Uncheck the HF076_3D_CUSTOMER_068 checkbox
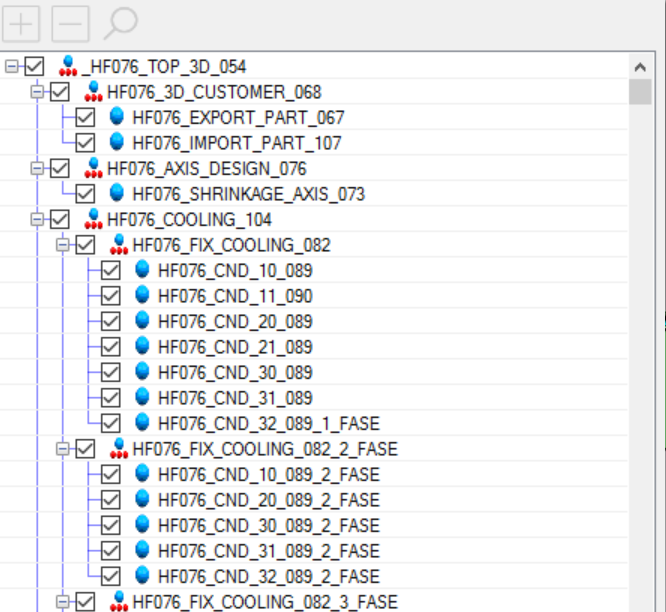The image size is (666, 612). pyautogui.click(x=59, y=92)
